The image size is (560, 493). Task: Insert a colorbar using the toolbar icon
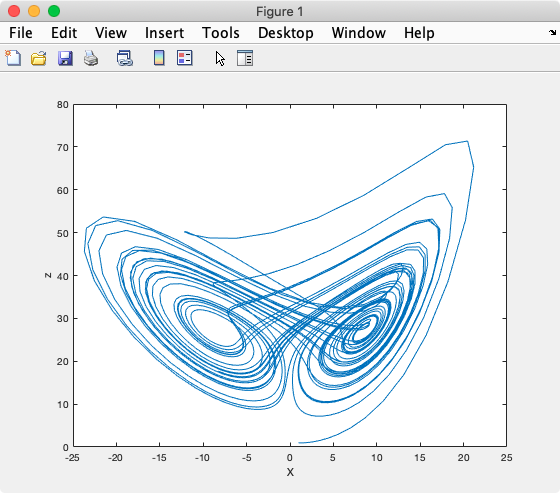pyautogui.click(x=159, y=58)
